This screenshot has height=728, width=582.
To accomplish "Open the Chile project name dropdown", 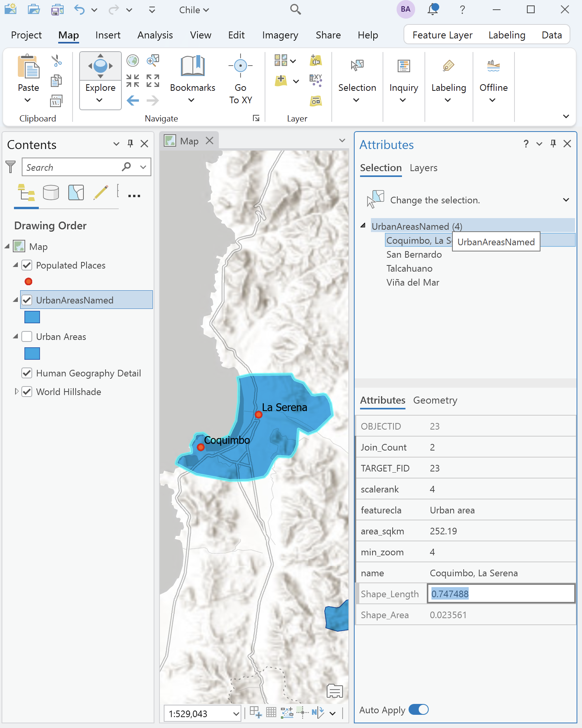I will [x=194, y=10].
